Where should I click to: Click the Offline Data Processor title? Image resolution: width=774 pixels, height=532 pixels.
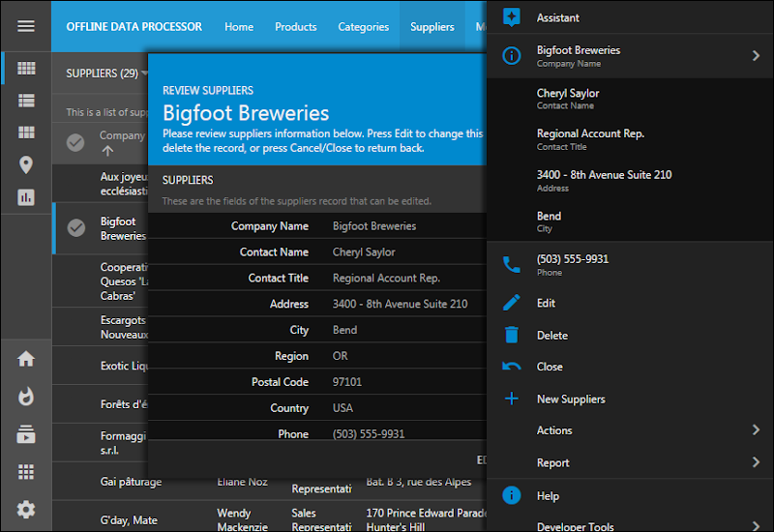pyautogui.click(x=134, y=27)
